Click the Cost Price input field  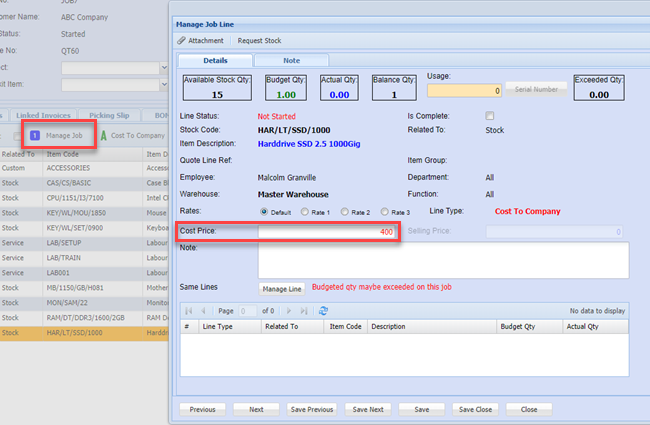tap(328, 232)
